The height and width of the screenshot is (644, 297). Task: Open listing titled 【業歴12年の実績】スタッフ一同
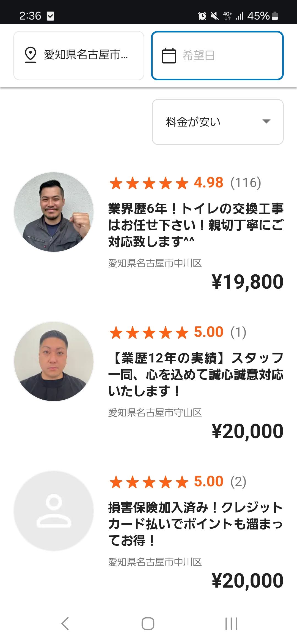click(x=196, y=375)
